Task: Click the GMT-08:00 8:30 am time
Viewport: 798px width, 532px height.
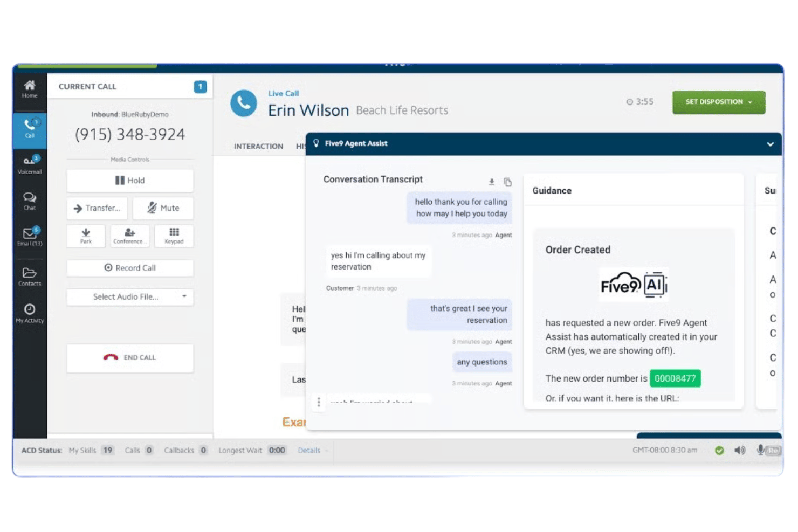Action: (x=664, y=450)
